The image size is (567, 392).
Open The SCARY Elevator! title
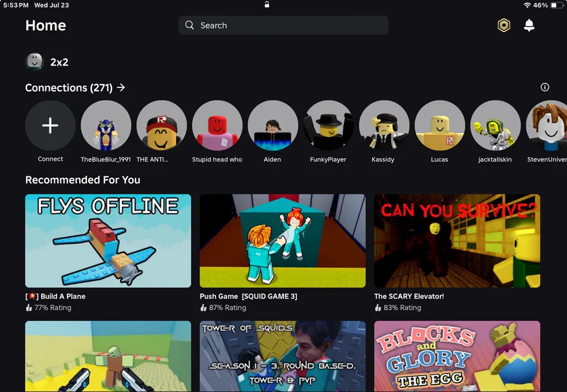pyautogui.click(x=409, y=296)
